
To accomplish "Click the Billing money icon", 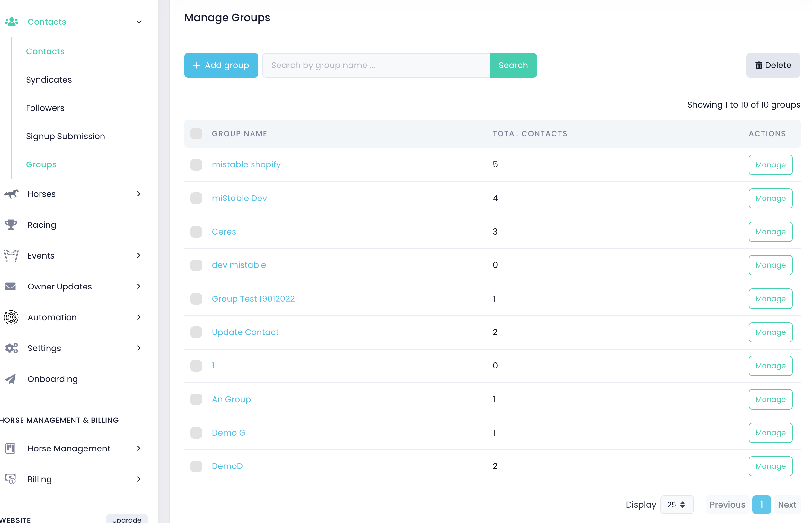I will click(x=11, y=479).
